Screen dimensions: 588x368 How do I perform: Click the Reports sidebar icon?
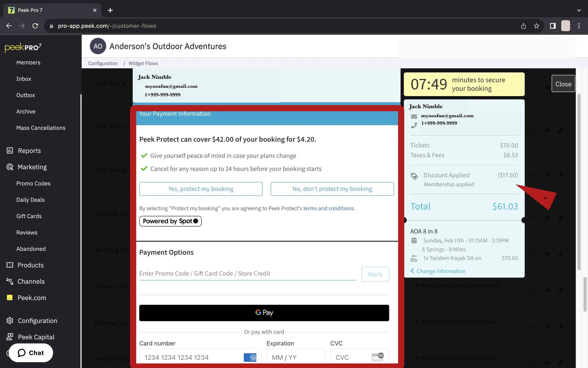pyautogui.click(x=10, y=151)
